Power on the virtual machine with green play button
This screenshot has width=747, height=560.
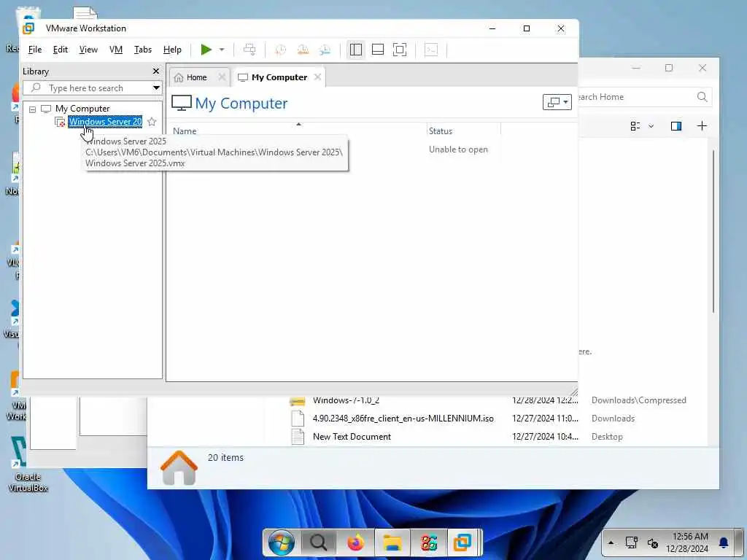click(x=206, y=50)
